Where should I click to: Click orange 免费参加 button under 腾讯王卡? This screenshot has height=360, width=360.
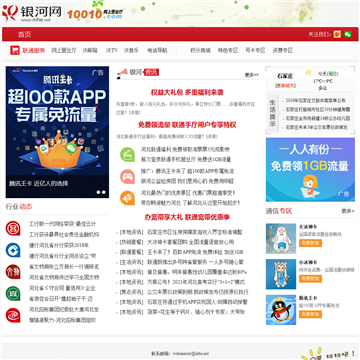310,314
